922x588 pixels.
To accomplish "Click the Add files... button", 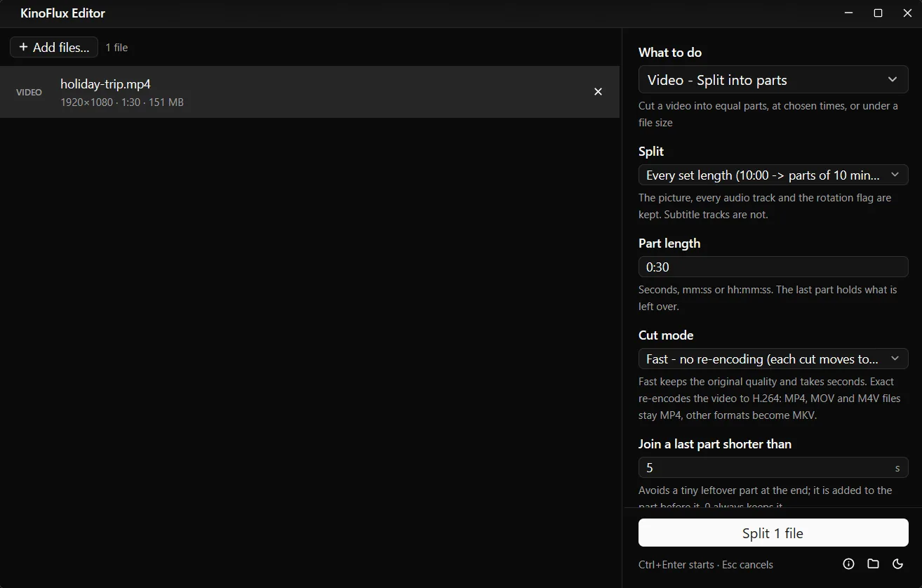I will [x=54, y=47].
